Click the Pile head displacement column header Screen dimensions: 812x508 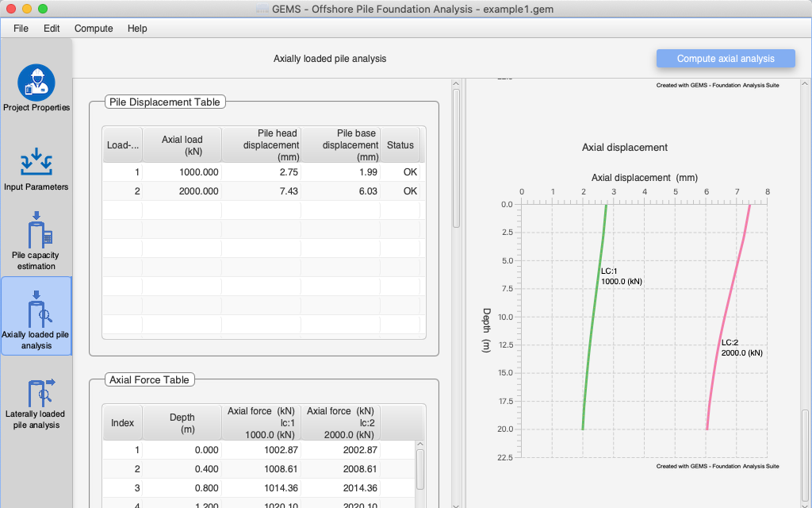click(x=261, y=145)
